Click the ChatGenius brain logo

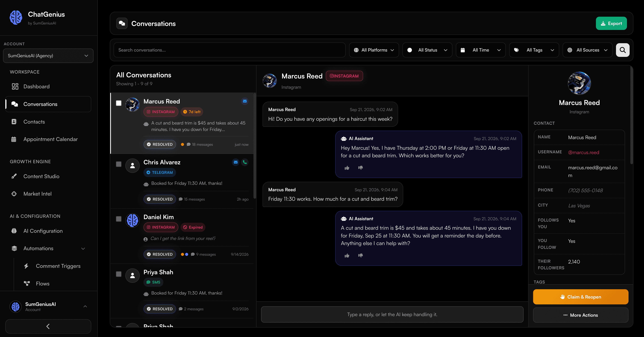(x=16, y=17)
